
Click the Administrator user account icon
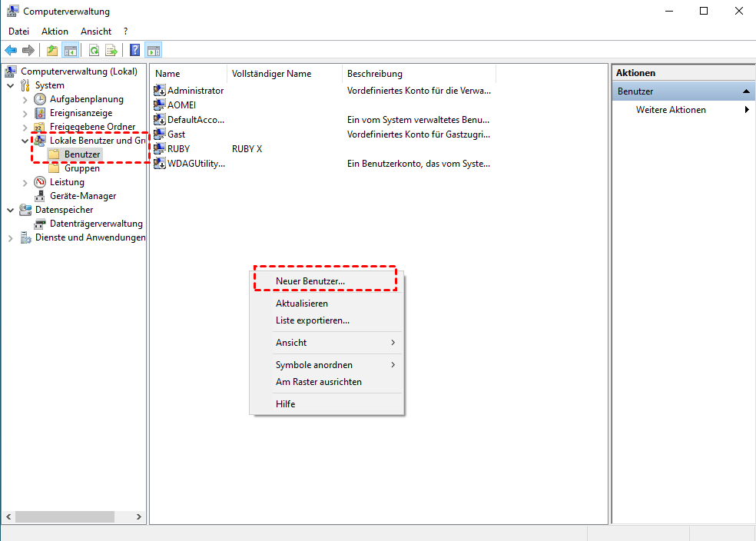click(x=160, y=90)
